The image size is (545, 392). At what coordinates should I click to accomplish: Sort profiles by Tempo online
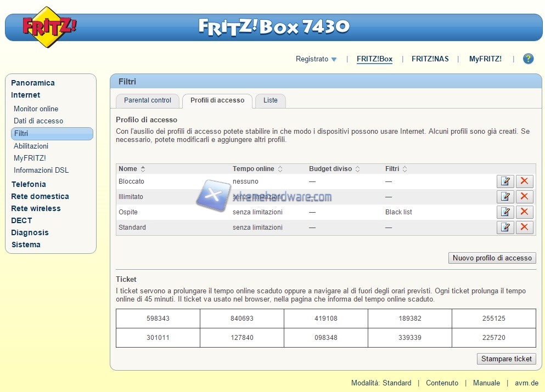coord(257,169)
